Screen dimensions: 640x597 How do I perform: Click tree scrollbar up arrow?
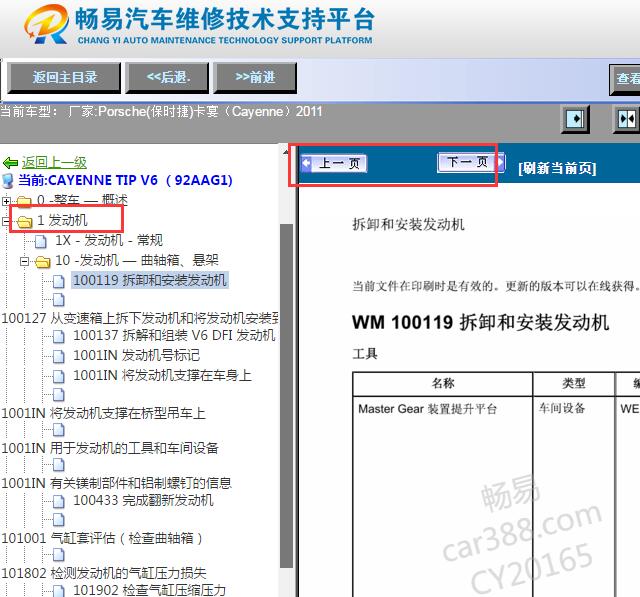[286, 153]
